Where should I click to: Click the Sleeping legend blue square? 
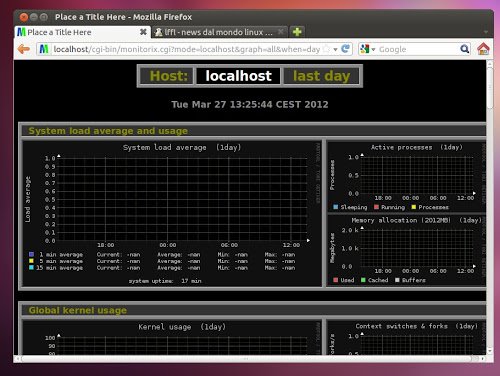pos(336,207)
